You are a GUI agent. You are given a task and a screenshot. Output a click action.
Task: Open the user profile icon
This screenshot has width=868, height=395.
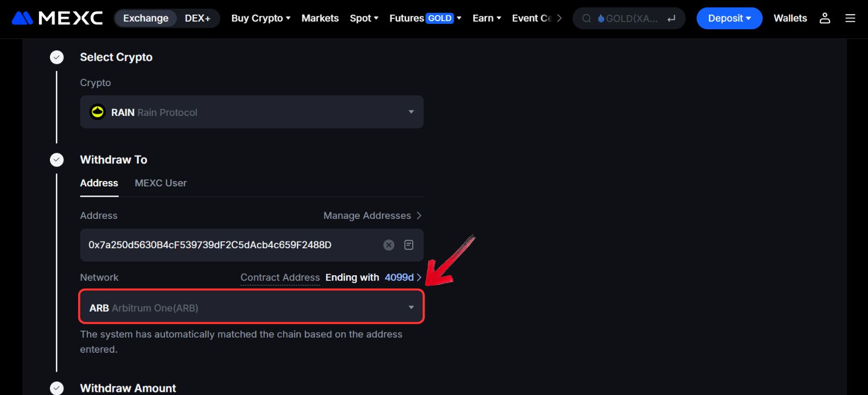click(x=825, y=18)
